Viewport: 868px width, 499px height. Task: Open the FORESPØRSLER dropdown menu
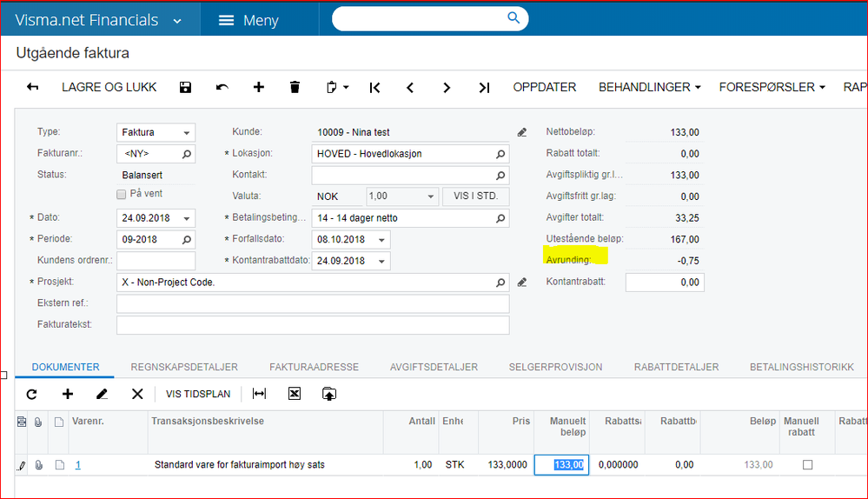pos(772,88)
